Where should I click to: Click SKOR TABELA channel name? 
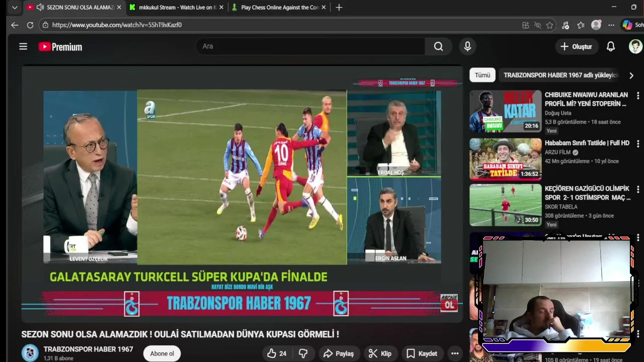click(x=561, y=207)
